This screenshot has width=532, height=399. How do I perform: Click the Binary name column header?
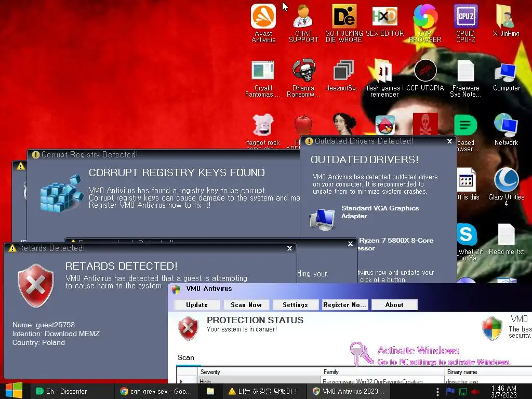[488, 372]
